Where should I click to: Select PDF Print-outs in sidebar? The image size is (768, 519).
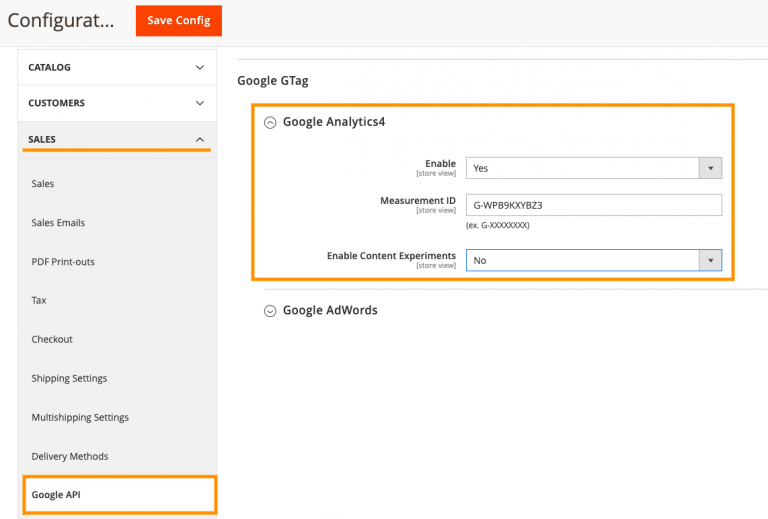pos(63,262)
